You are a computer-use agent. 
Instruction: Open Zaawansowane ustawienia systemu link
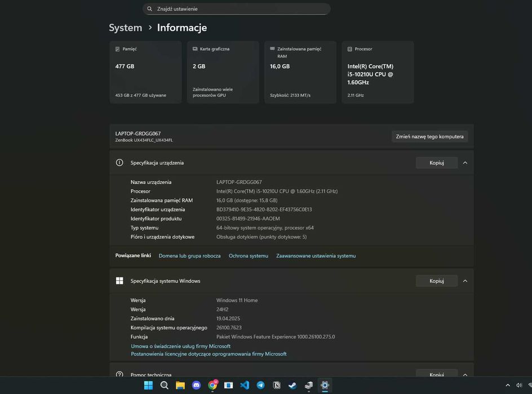coord(316,256)
